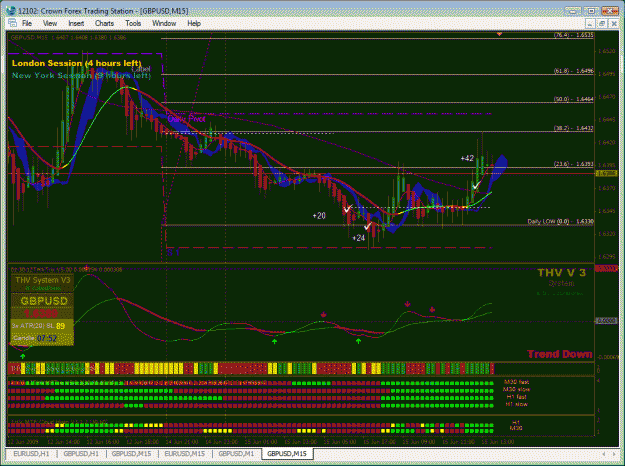Open the File menu
Image resolution: width=625 pixels, height=466 pixels.
[x=27, y=24]
